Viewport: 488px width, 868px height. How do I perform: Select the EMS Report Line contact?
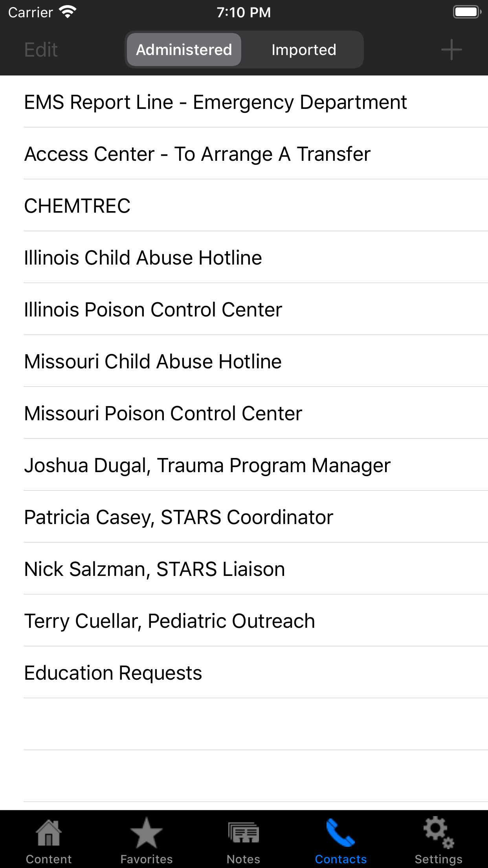point(244,102)
